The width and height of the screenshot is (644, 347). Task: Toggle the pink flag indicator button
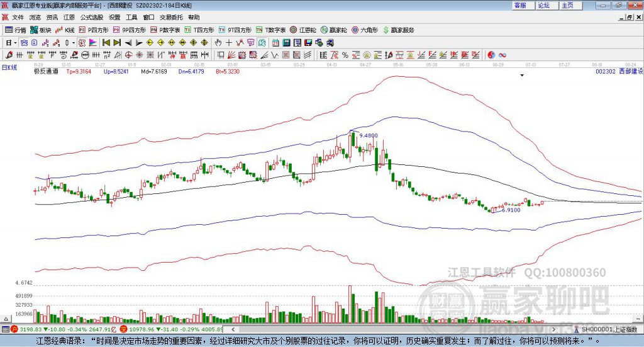pyautogui.click(x=93, y=43)
